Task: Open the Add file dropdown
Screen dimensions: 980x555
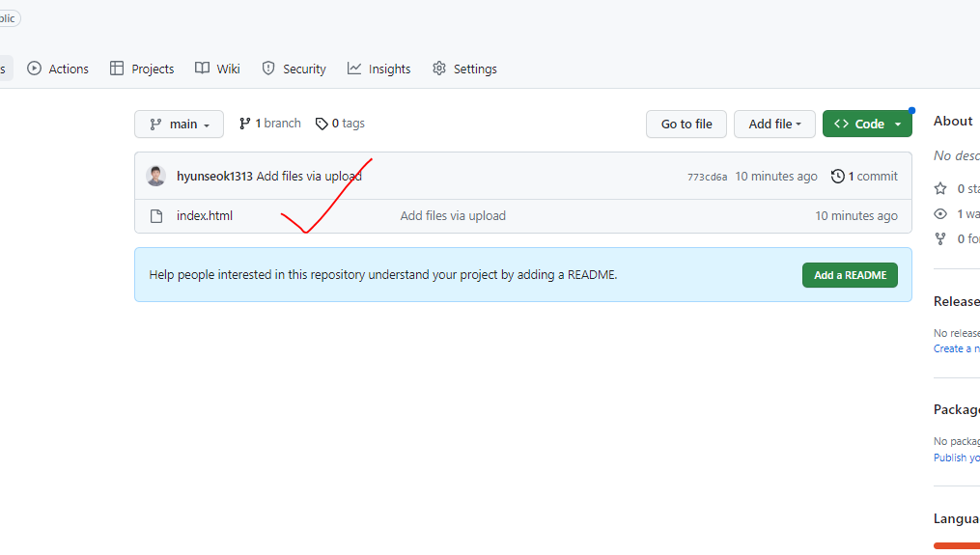Action: (x=774, y=124)
